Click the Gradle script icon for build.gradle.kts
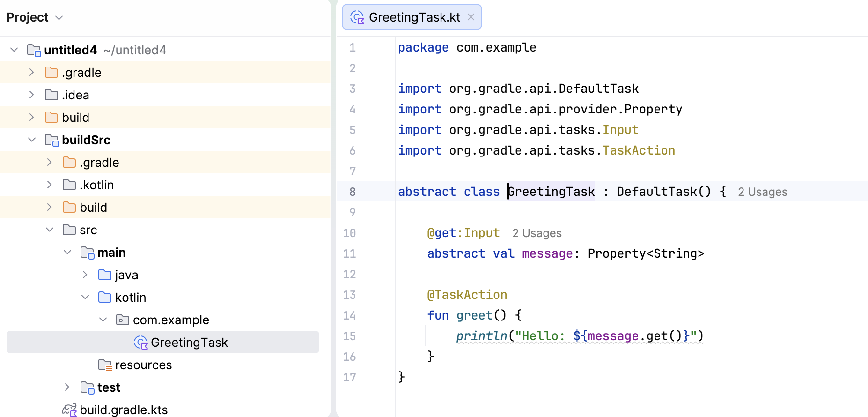 point(70,410)
